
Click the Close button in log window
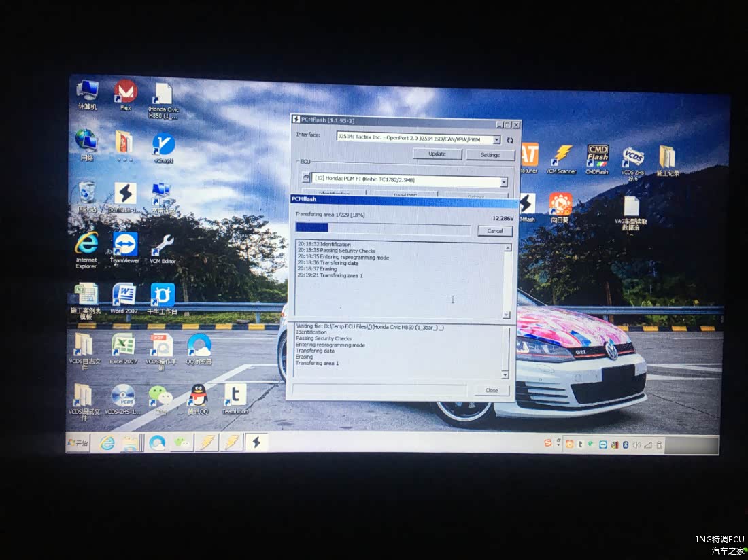492,390
